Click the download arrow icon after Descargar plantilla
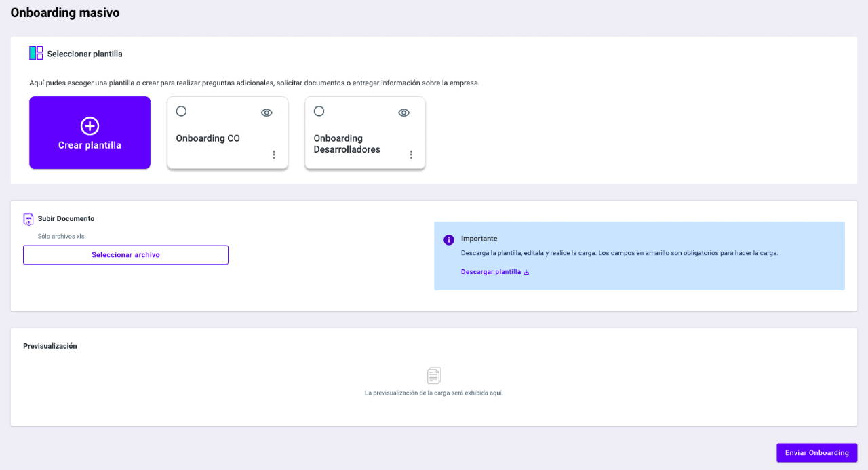Screen dimensions: 868x470 pos(526,272)
